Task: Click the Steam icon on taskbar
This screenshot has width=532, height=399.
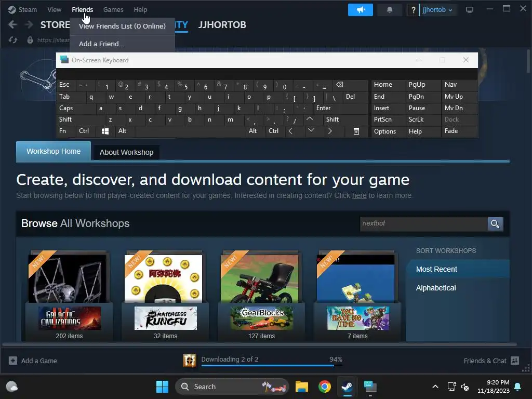Action: click(347, 387)
